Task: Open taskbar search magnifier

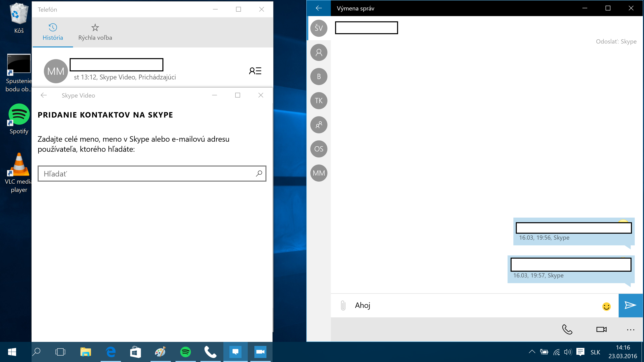Action: tap(36, 352)
